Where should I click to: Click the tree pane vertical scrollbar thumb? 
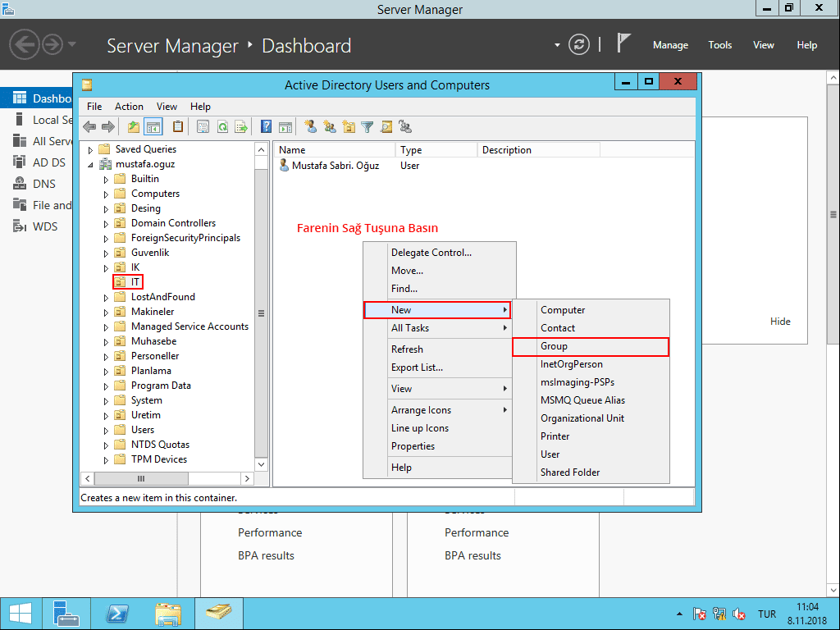click(261, 313)
